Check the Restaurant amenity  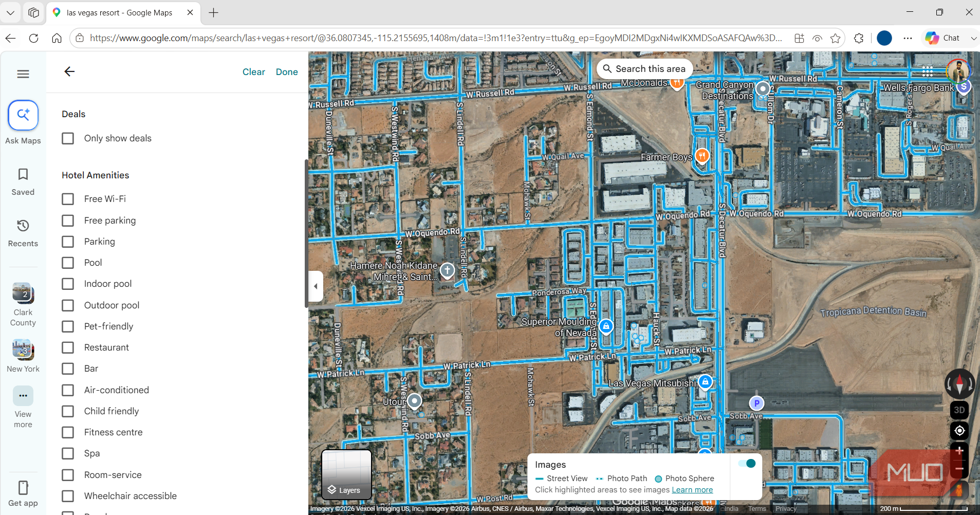tap(68, 347)
